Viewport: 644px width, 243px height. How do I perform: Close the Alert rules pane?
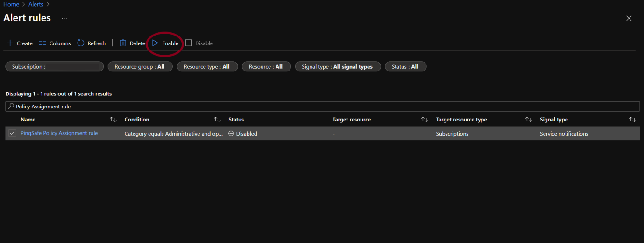(629, 18)
